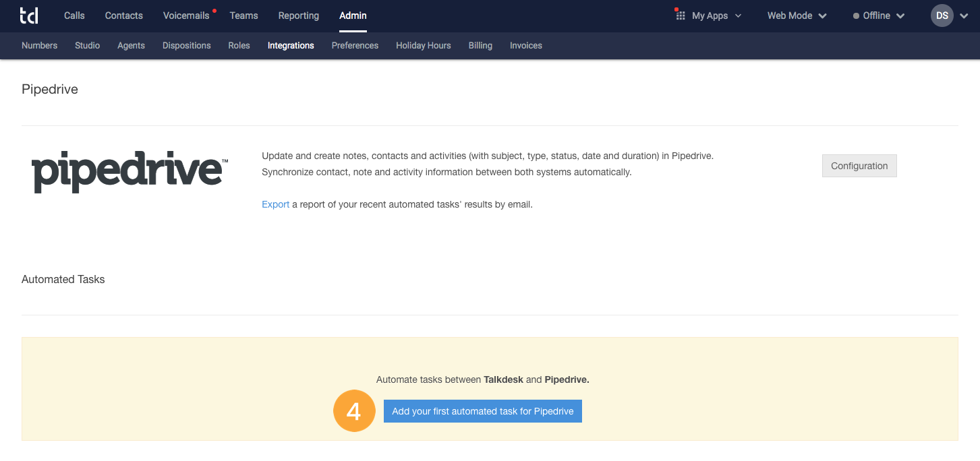Click the Voicemails notification red dot
The image size is (980, 461).
coord(214,9)
